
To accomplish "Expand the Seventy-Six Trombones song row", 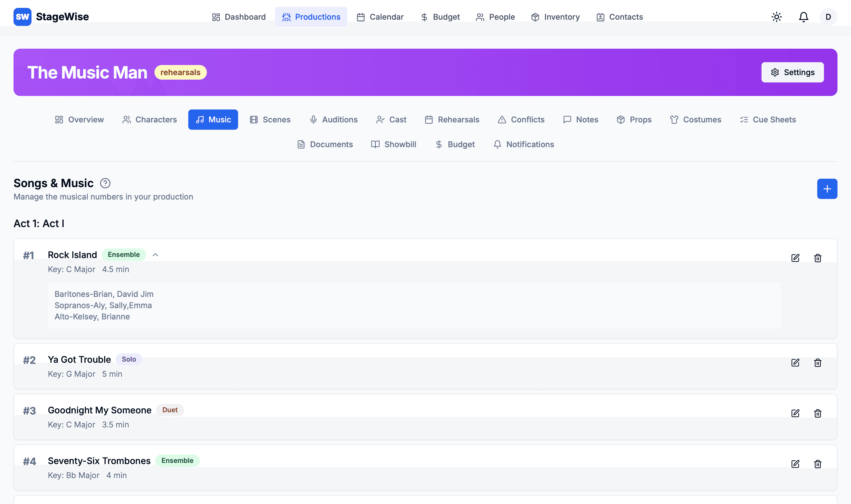I will coord(99,461).
